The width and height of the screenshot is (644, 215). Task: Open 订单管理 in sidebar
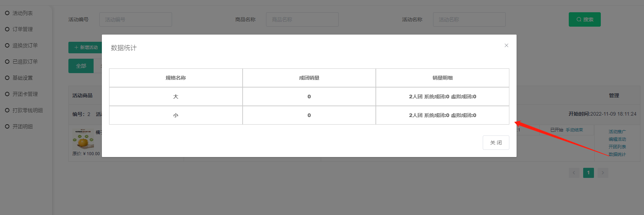click(22, 29)
